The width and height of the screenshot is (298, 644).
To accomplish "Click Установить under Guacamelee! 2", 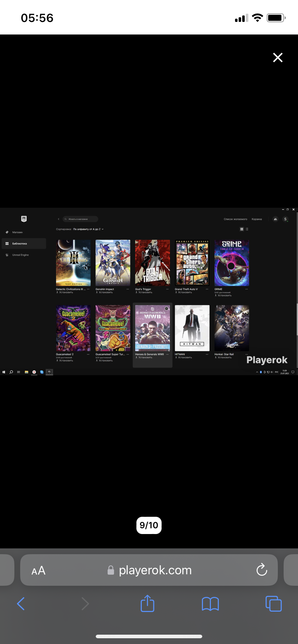I will 65,360.
